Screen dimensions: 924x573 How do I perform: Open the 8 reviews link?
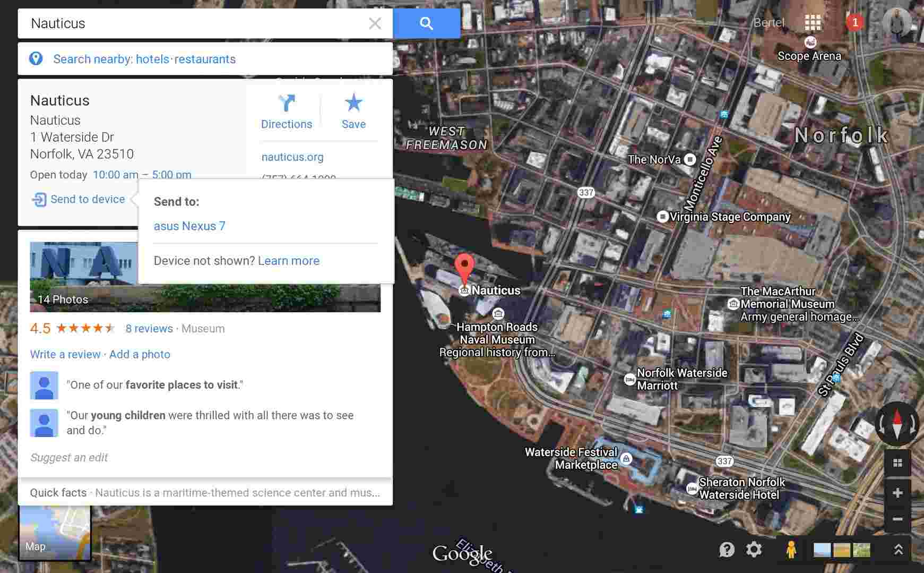[x=149, y=329]
